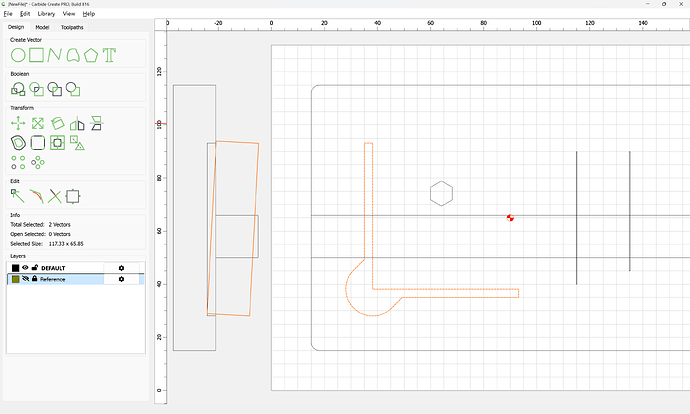This screenshot has height=414, width=690.
Task: Show the hidden Reference layer
Action: (25, 279)
